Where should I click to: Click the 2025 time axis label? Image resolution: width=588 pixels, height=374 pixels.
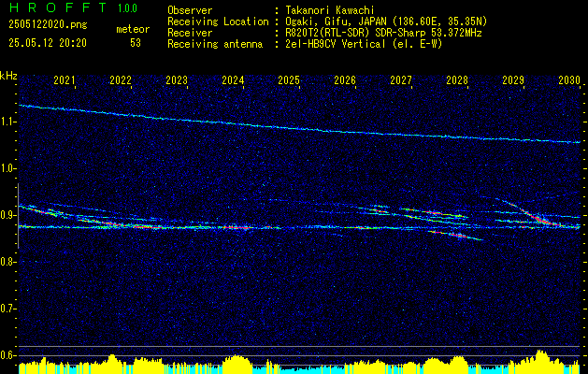(x=289, y=79)
